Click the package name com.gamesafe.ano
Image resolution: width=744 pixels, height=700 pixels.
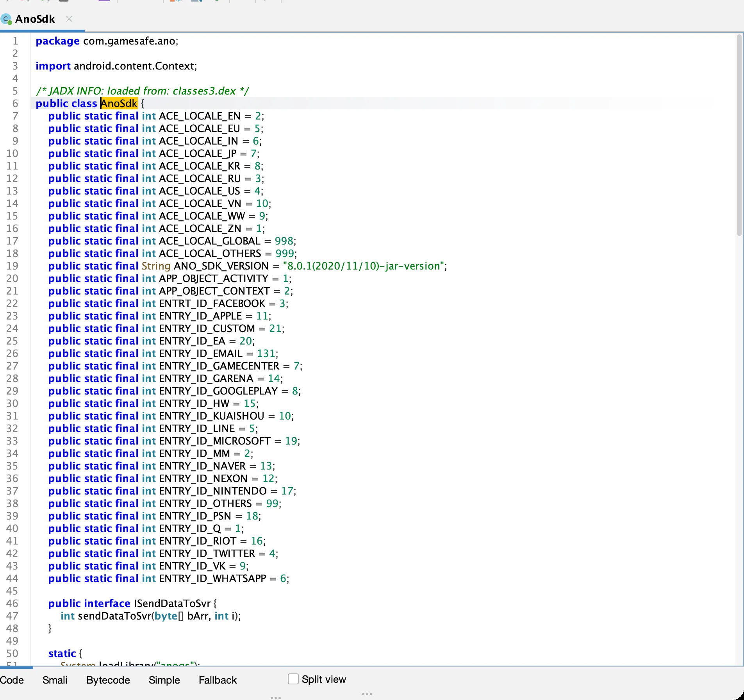(129, 41)
